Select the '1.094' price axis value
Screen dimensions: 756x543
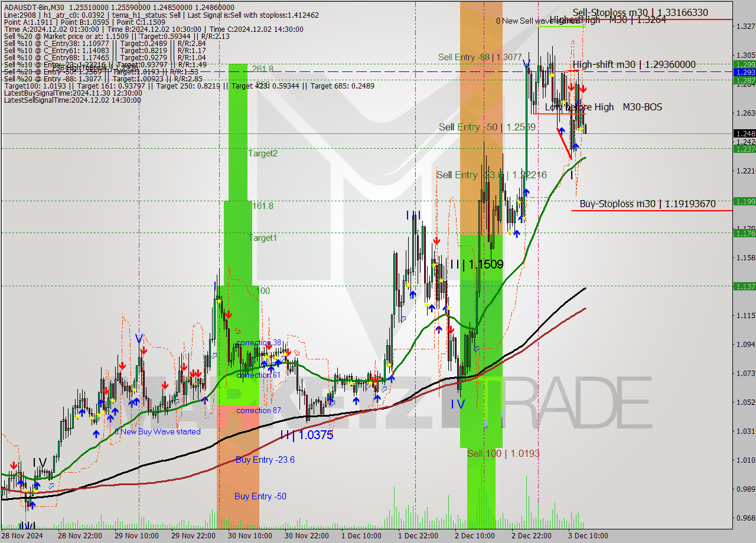[745, 344]
